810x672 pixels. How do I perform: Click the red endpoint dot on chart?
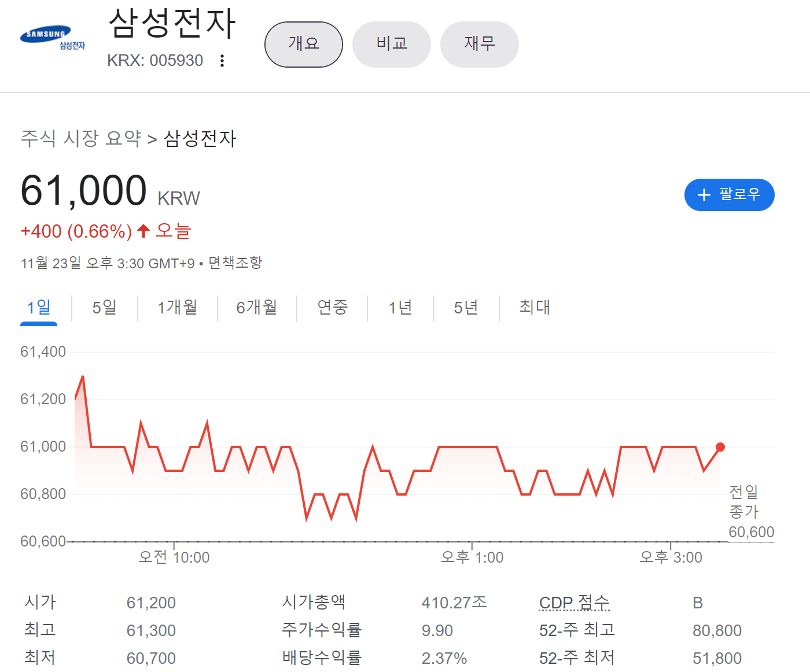point(720,447)
